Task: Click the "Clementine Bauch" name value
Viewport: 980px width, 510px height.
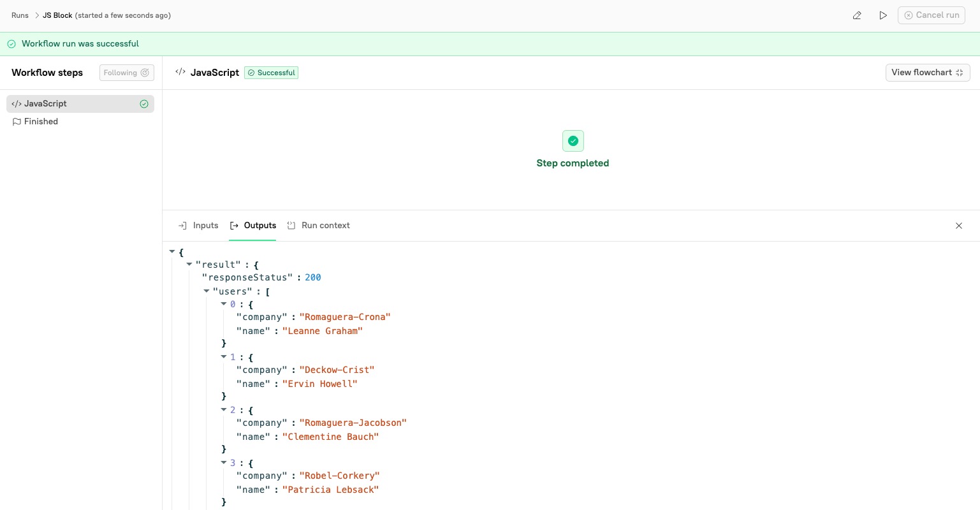Action: tap(330, 437)
